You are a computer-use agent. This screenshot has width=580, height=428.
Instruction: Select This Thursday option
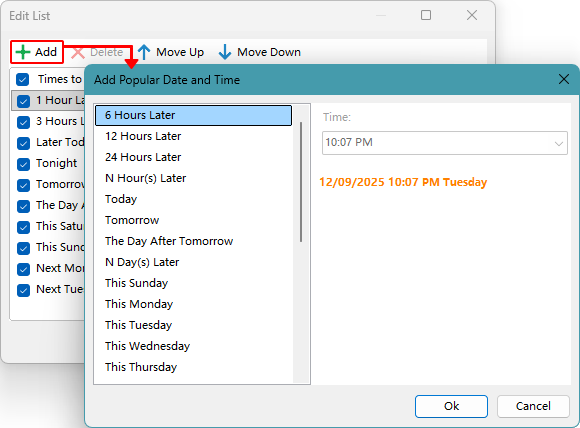point(193,367)
